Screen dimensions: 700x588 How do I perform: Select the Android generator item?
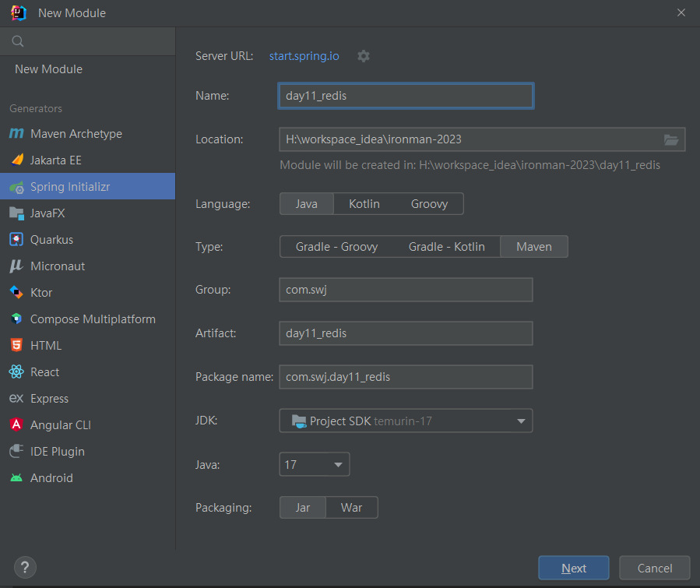coord(51,478)
